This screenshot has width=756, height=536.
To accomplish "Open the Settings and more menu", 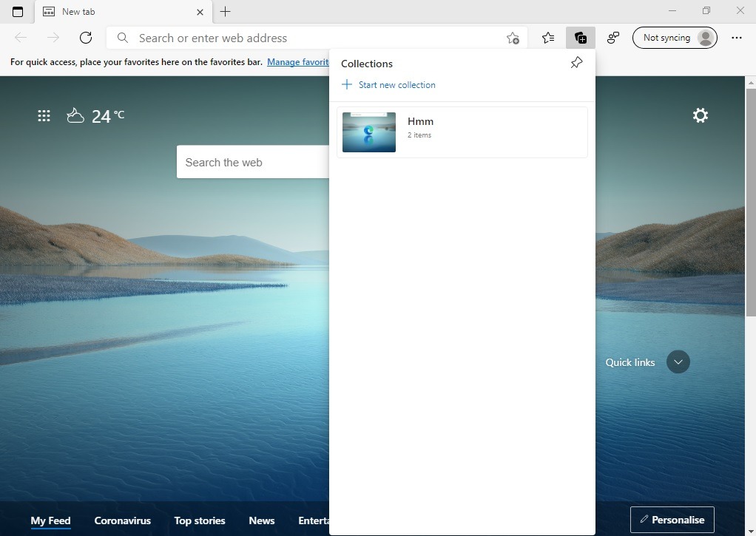I will (x=738, y=38).
